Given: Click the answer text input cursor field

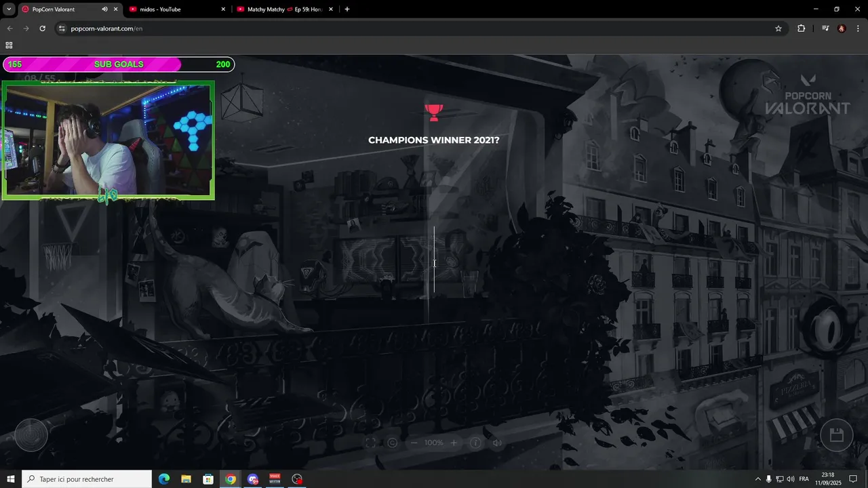Looking at the screenshot, I should click(x=434, y=260).
